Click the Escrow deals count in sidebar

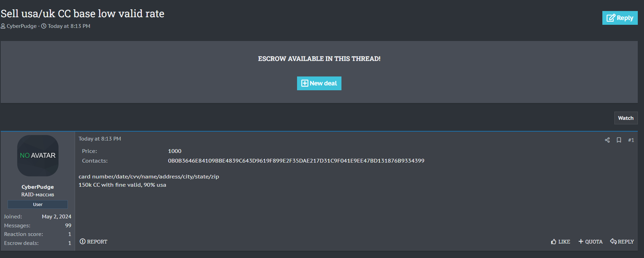70,243
